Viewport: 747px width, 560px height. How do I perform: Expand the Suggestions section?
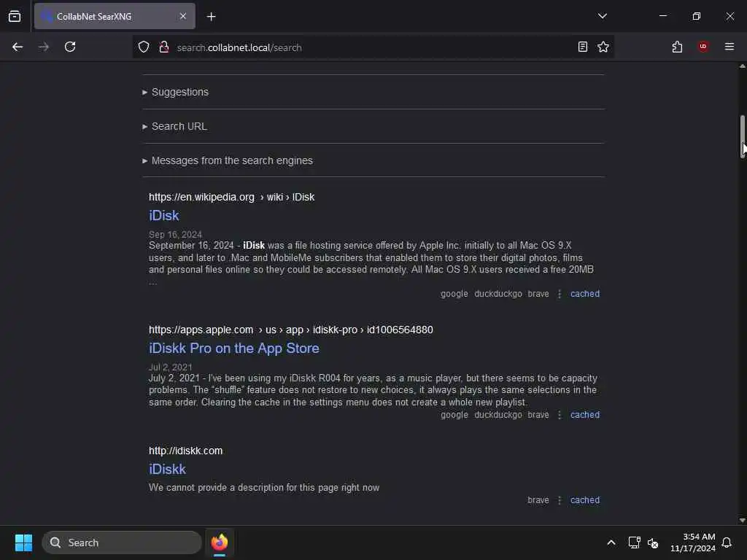(x=179, y=92)
